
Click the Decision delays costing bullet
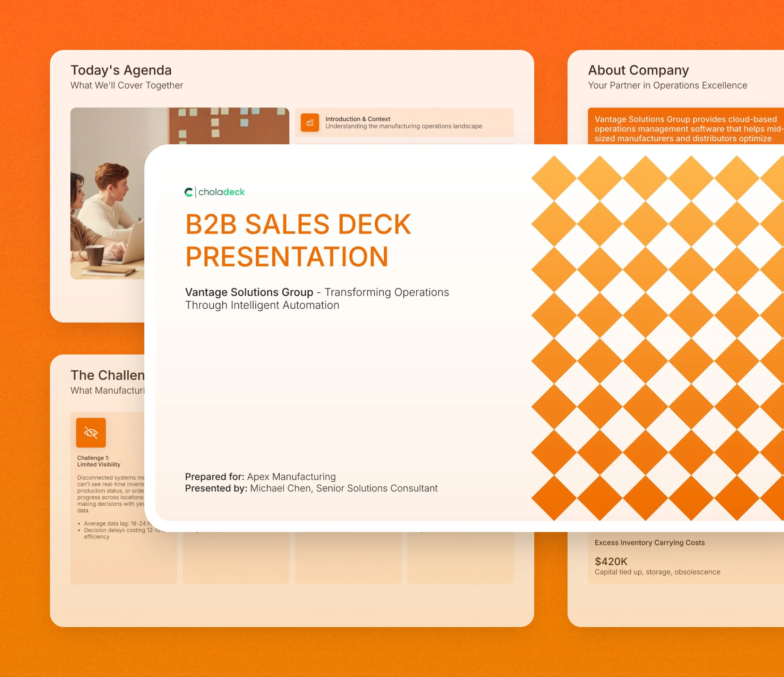(120, 533)
